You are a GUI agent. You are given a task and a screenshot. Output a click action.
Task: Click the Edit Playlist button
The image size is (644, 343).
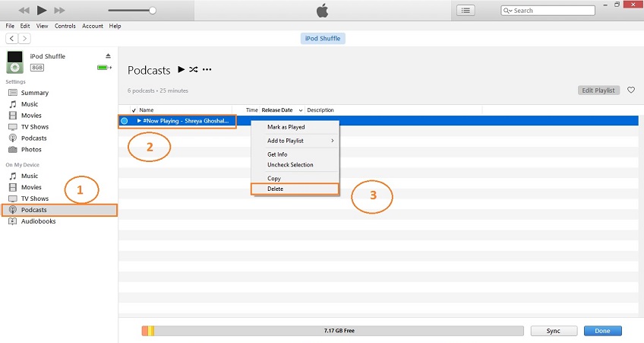coord(598,91)
